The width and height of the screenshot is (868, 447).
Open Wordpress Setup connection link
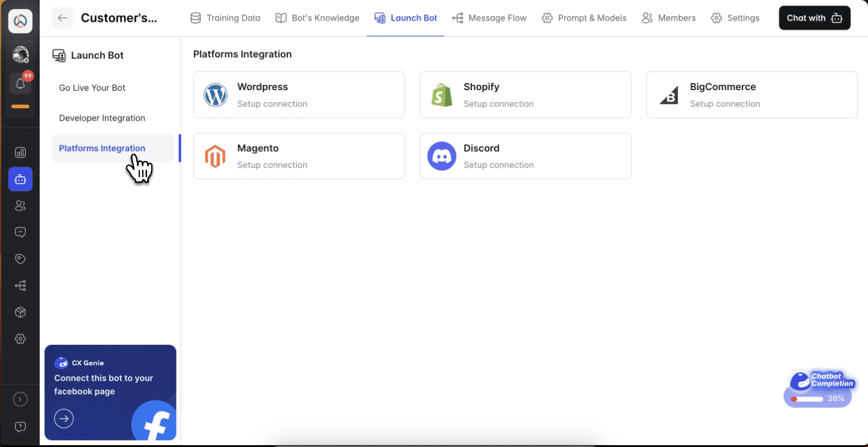click(272, 104)
